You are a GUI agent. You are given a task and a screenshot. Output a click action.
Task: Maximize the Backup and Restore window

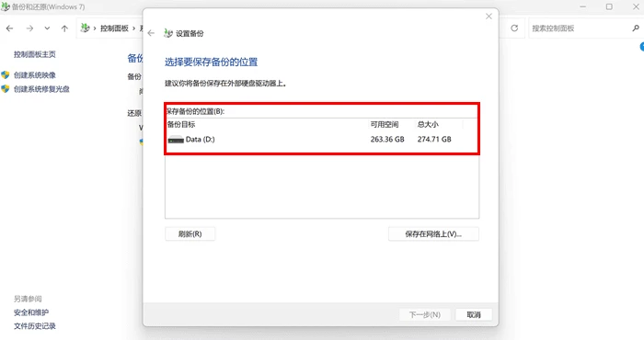(x=609, y=7)
